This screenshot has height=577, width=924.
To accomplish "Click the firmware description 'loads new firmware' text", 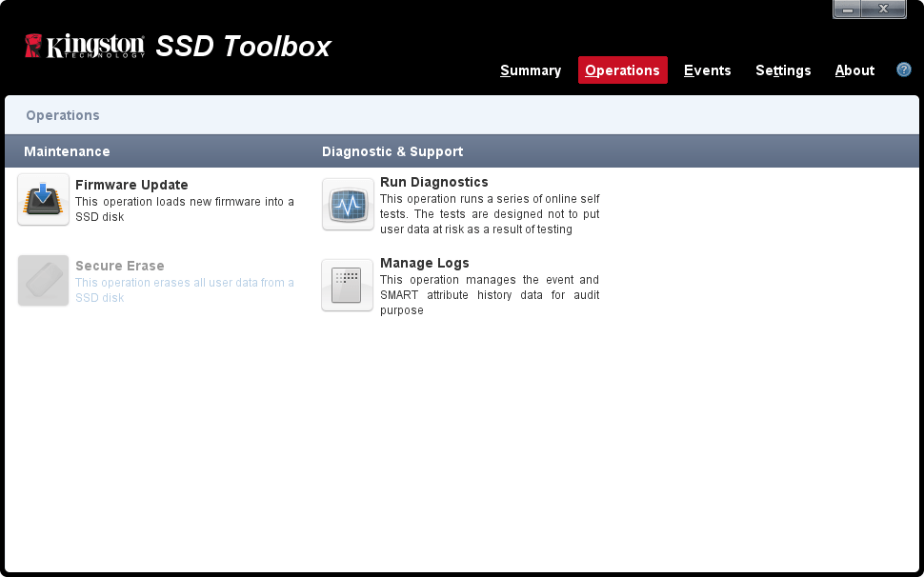I will click(x=185, y=209).
